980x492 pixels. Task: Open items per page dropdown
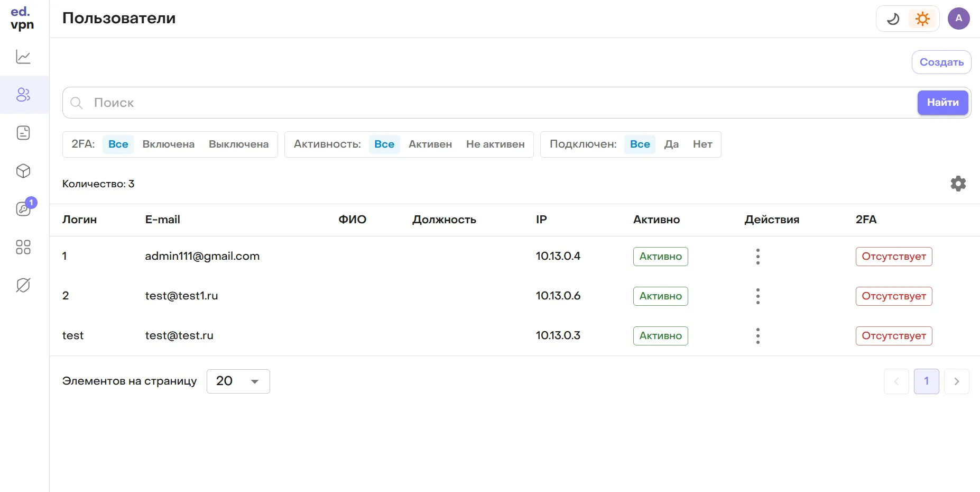pos(238,381)
